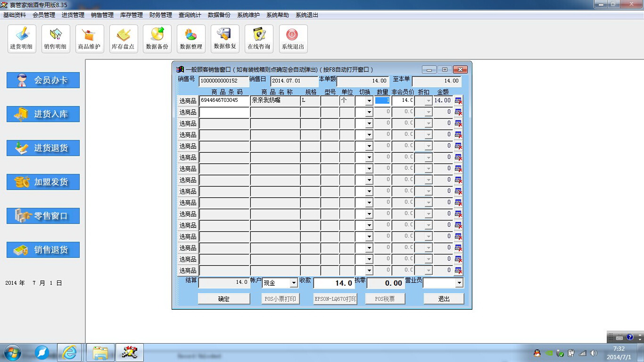Viewport: 644px width, 362px height.
Task: Click the 数据备份 toolbar icon
Action: coord(157,39)
